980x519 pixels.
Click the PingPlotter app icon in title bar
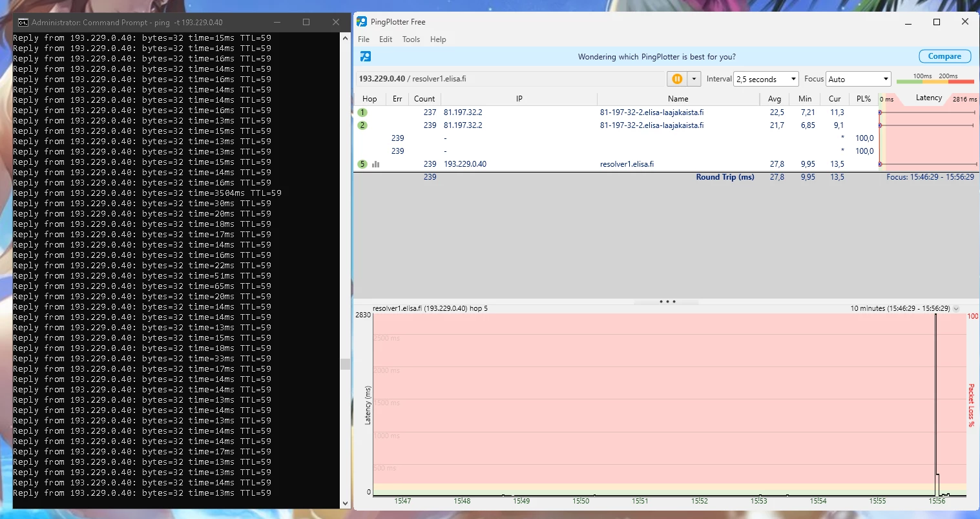pyautogui.click(x=362, y=22)
